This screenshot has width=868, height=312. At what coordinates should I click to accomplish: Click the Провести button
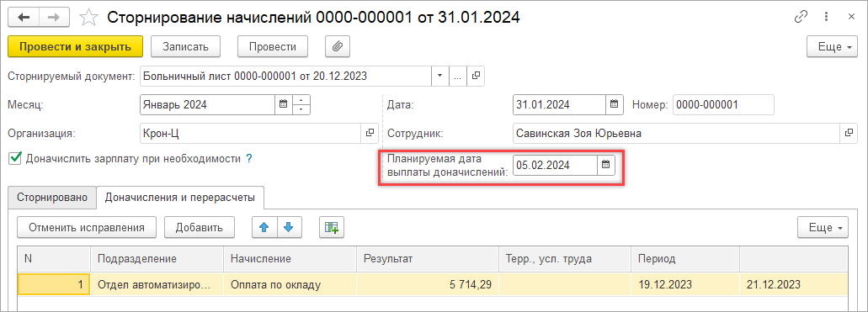[273, 46]
